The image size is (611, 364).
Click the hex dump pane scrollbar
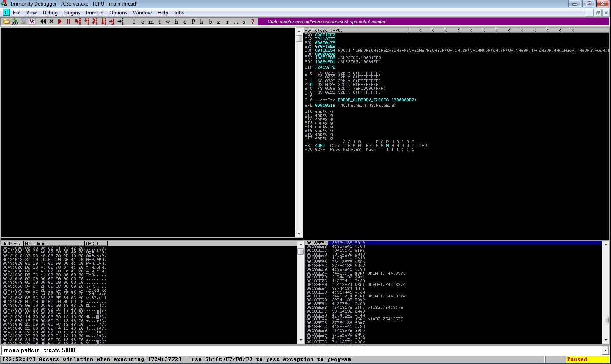tap(301, 292)
